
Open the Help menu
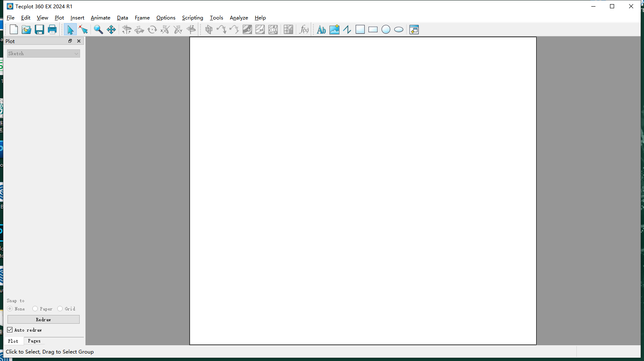(260, 18)
